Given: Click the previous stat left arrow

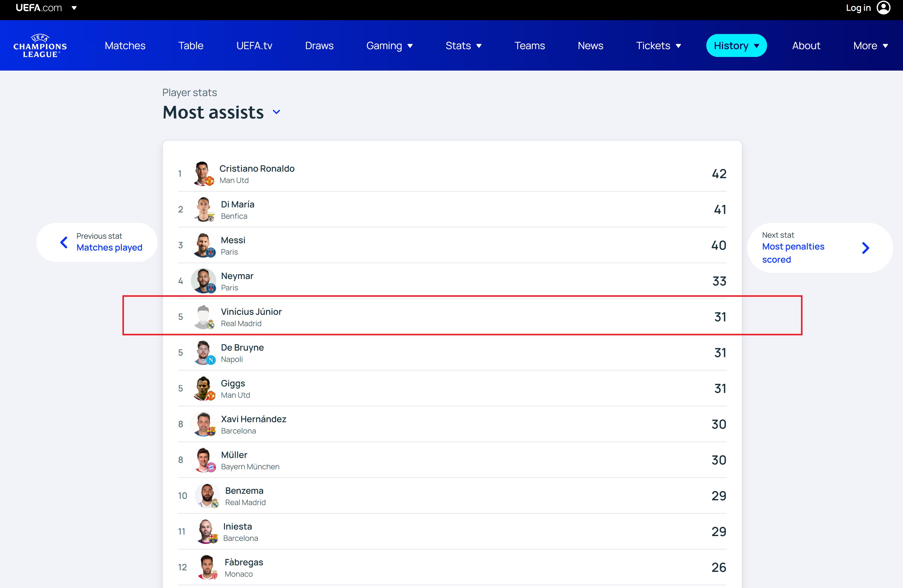Looking at the screenshot, I should coord(64,242).
